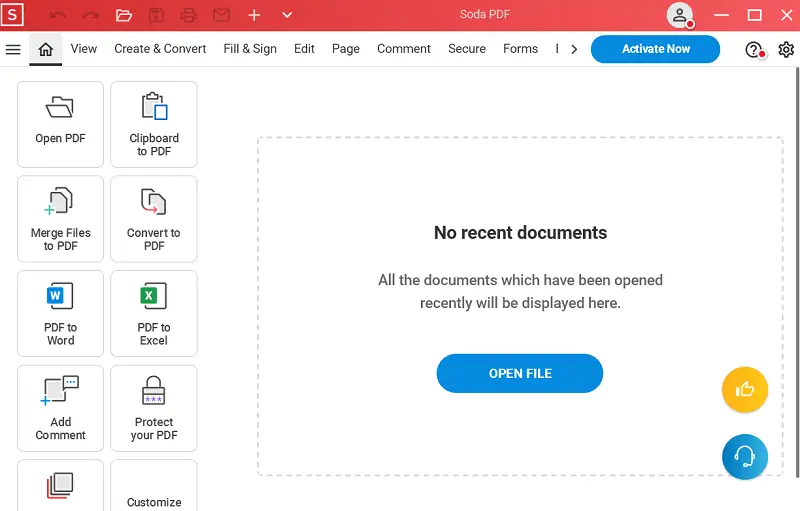Open the View tab
The image size is (800, 511).
(x=84, y=49)
